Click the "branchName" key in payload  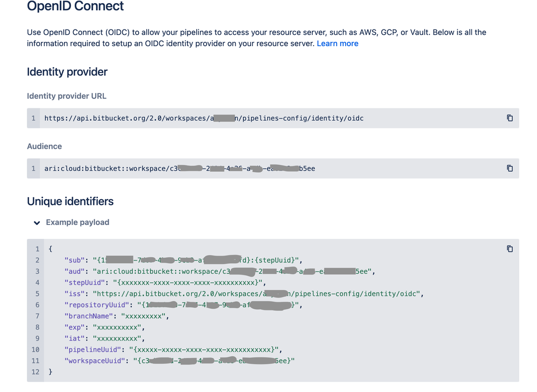88,316
